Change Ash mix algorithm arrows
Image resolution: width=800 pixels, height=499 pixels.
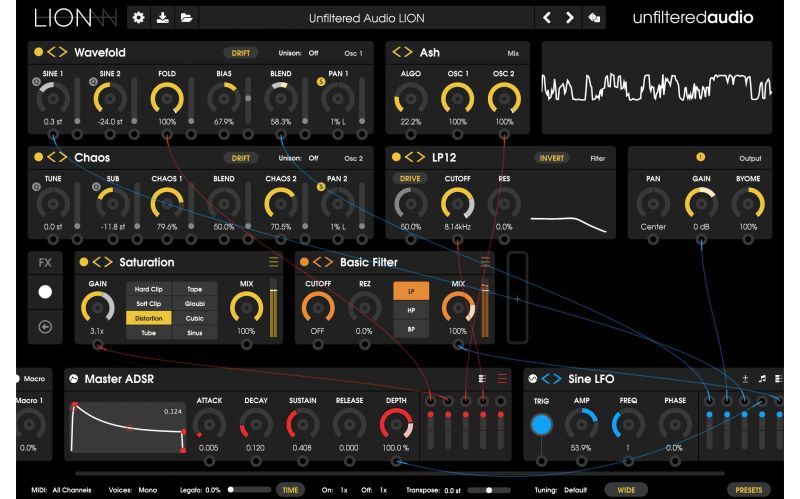tap(402, 52)
